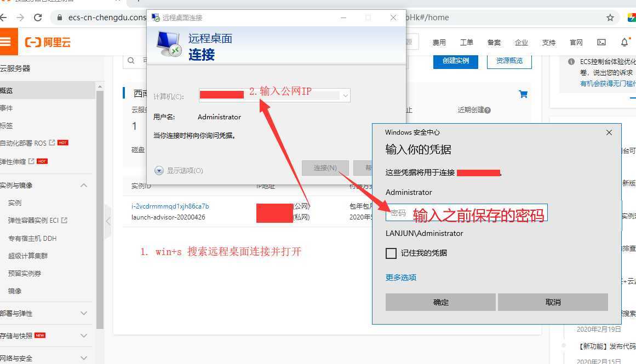Click the help icon beside 近期创建
The height and width of the screenshot is (364, 636).
tap(488, 110)
